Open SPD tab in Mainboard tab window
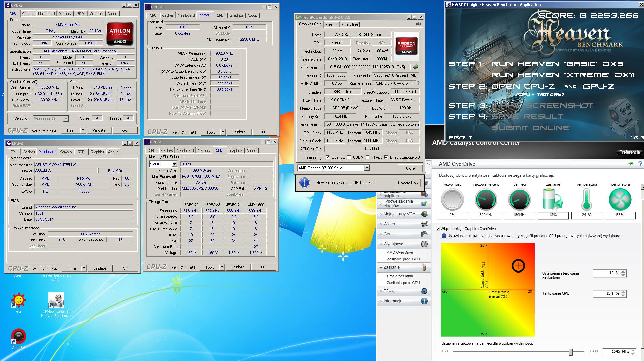Image resolution: width=644 pixels, height=362 pixels. pyautogui.click(x=81, y=152)
